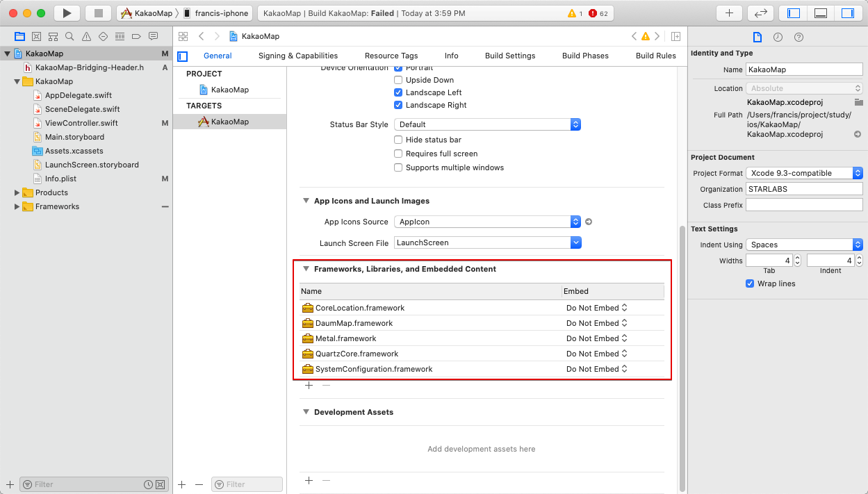
Task: Enable Supports multiple windows
Action: (398, 167)
